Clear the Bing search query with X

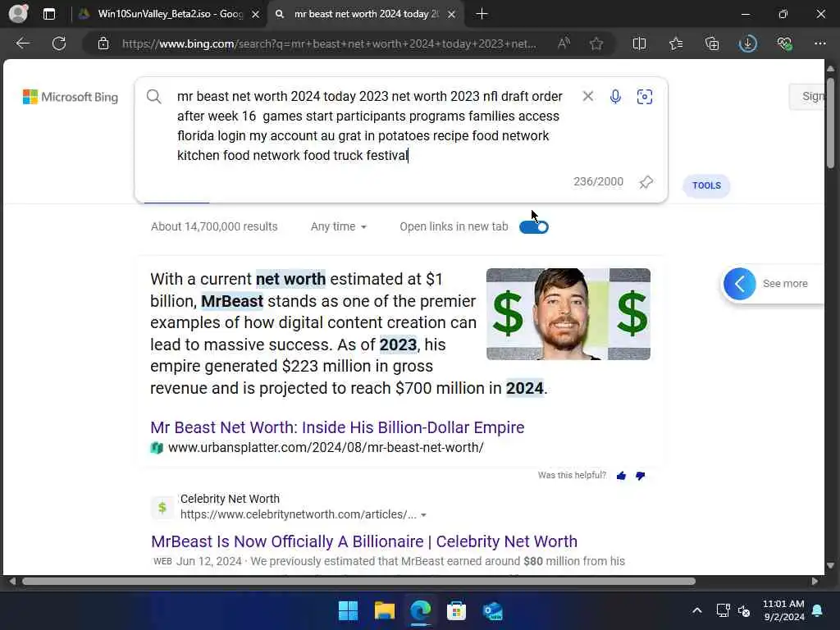tap(587, 96)
